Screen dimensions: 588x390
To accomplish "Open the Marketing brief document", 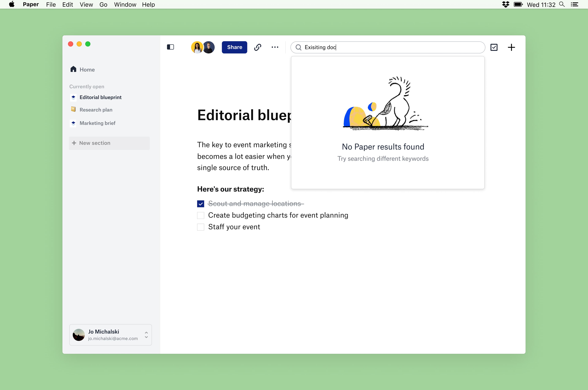I will coord(97,123).
